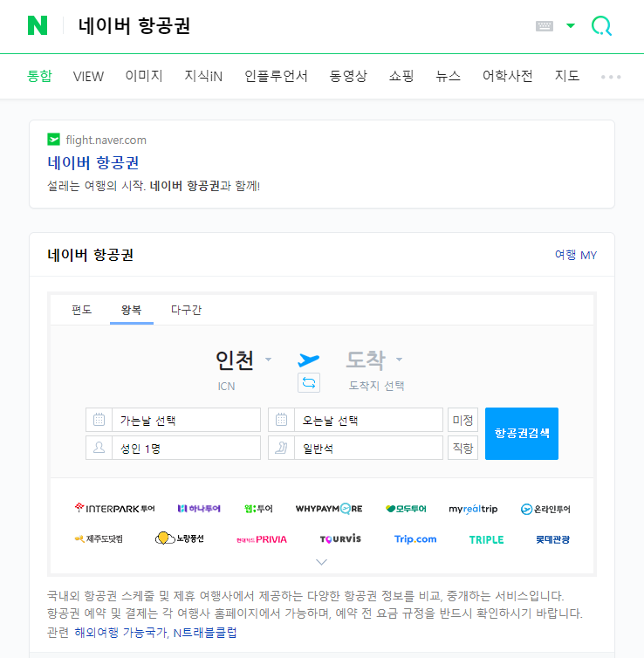Image resolution: width=644 pixels, height=658 pixels.
Task: Open the 롯데관광 partner logo
Action: 552,539
